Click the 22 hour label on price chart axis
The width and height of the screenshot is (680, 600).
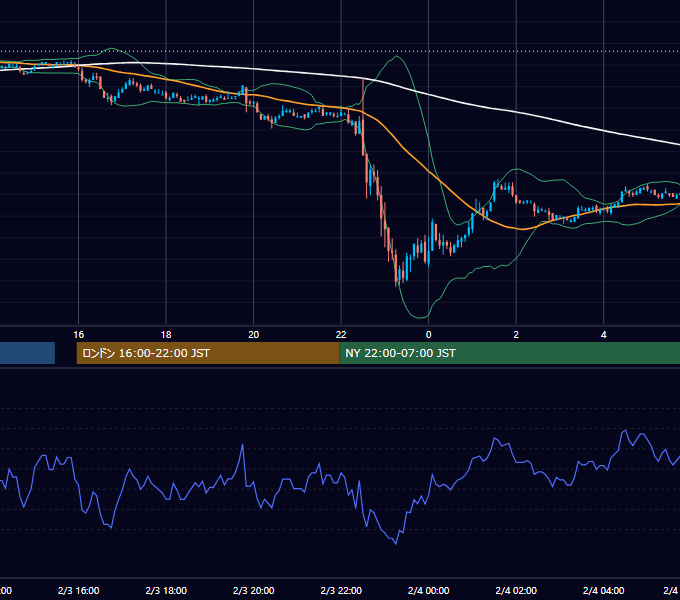[x=341, y=335]
